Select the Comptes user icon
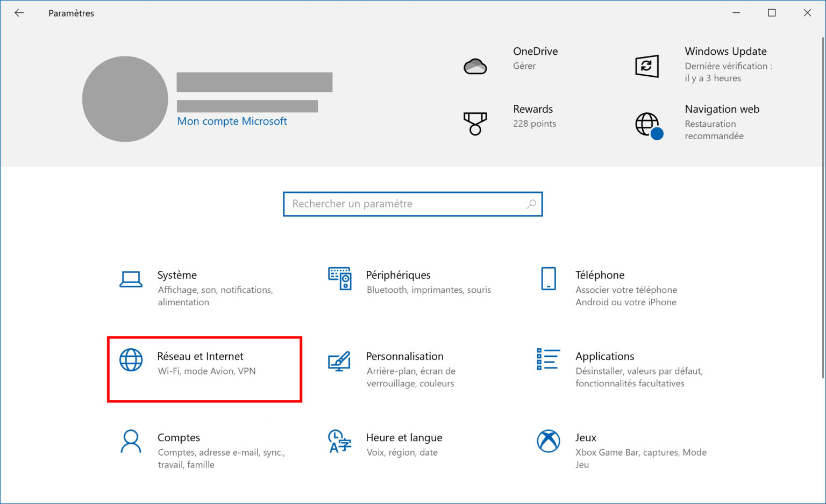This screenshot has width=826, height=504. tap(131, 442)
